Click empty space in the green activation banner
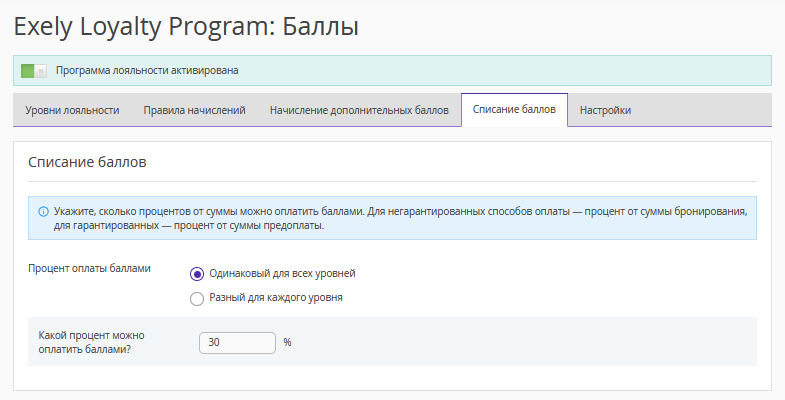This screenshot has height=400, width=785. [500, 71]
